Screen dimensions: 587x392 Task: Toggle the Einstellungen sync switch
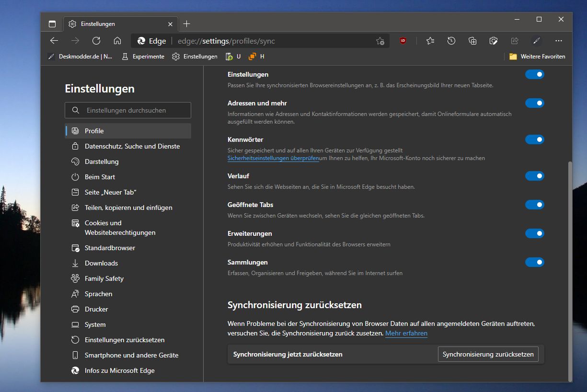(535, 74)
